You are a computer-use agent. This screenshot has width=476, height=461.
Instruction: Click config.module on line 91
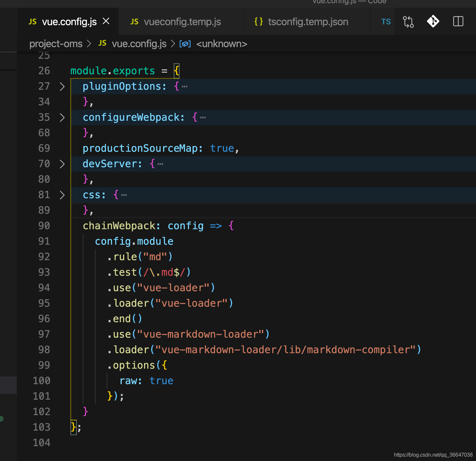[x=134, y=241]
